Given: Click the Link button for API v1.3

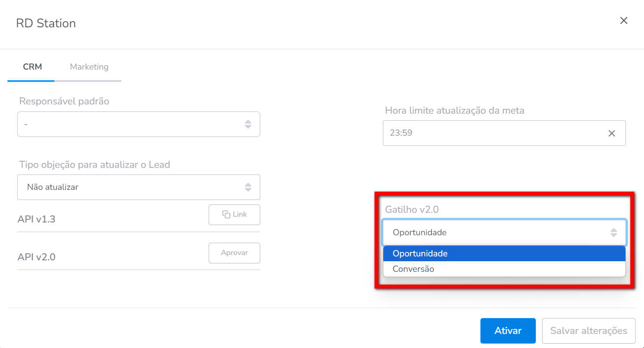Looking at the screenshot, I should 234,215.
